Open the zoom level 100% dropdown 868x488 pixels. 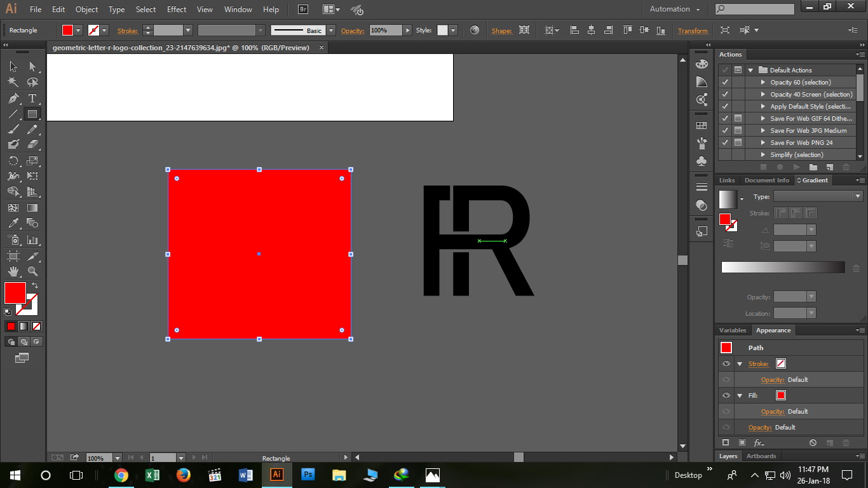pyautogui.click(x=118, y=457)
